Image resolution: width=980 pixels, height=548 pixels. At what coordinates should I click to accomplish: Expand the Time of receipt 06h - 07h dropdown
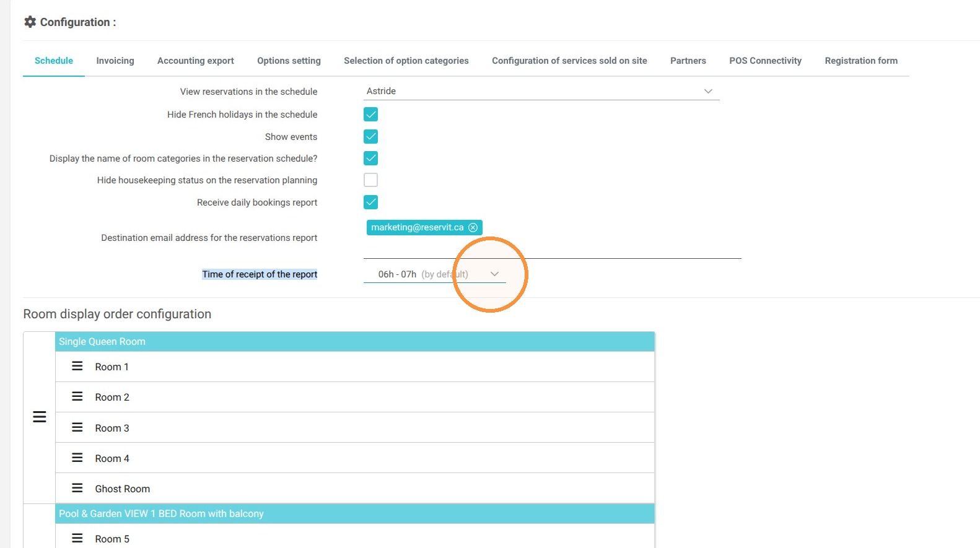pyautogui.click(x=435, y=274)
